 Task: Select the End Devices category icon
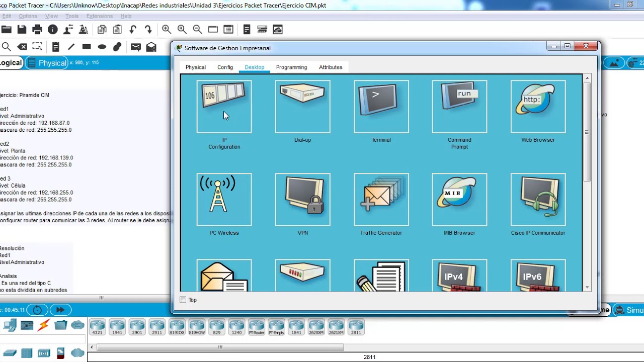pyautogui.click(x=10, y=325)
